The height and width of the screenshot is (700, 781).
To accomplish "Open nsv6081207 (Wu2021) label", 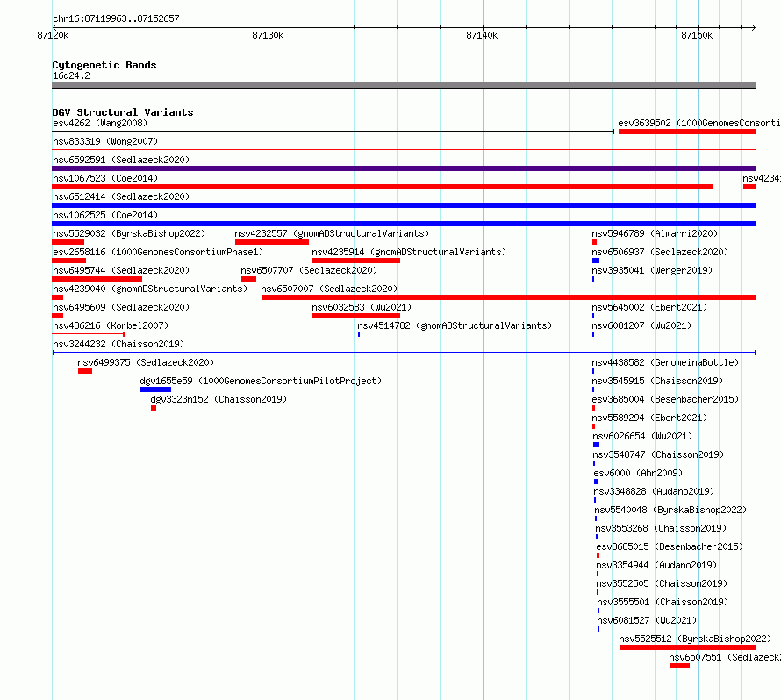I will click(641, 325).
